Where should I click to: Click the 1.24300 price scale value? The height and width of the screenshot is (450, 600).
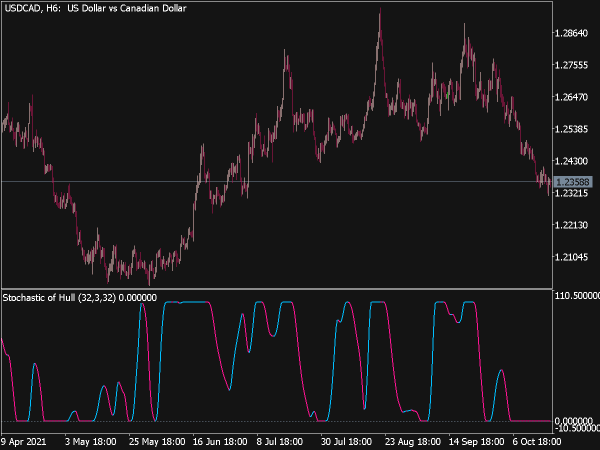pyautogui.click(x=571, y=161)
